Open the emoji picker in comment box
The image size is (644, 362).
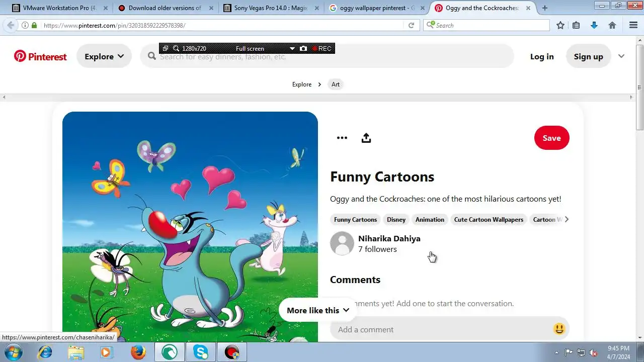pos(559,329)
